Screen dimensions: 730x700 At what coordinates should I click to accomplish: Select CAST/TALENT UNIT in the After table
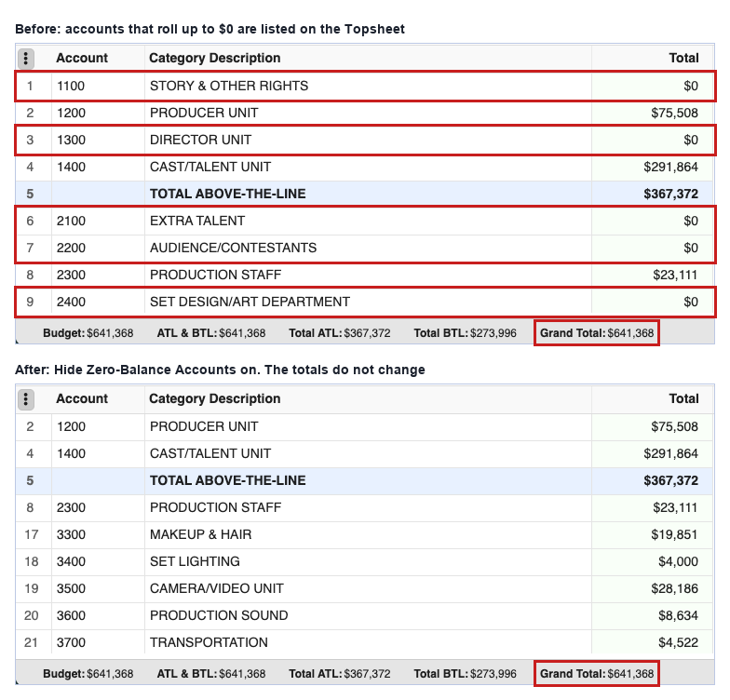tap(365, 454)
